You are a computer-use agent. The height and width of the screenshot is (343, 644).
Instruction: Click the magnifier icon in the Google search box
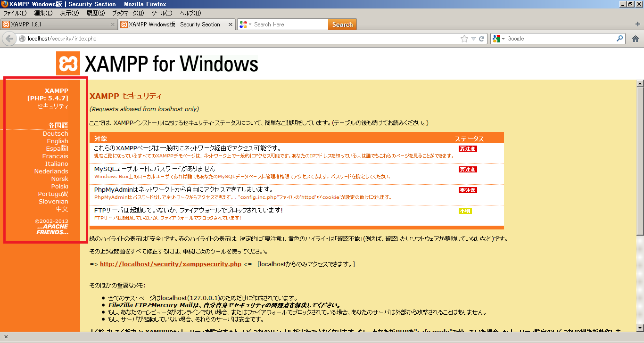[x=620, y=39]
